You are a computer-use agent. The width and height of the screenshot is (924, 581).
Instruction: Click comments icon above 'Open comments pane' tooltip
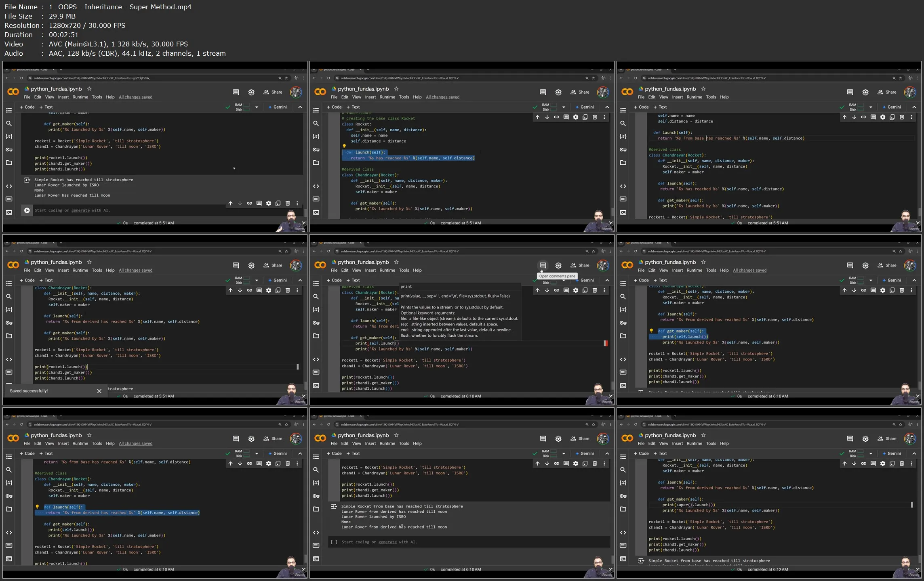click(x=543, y=265)
